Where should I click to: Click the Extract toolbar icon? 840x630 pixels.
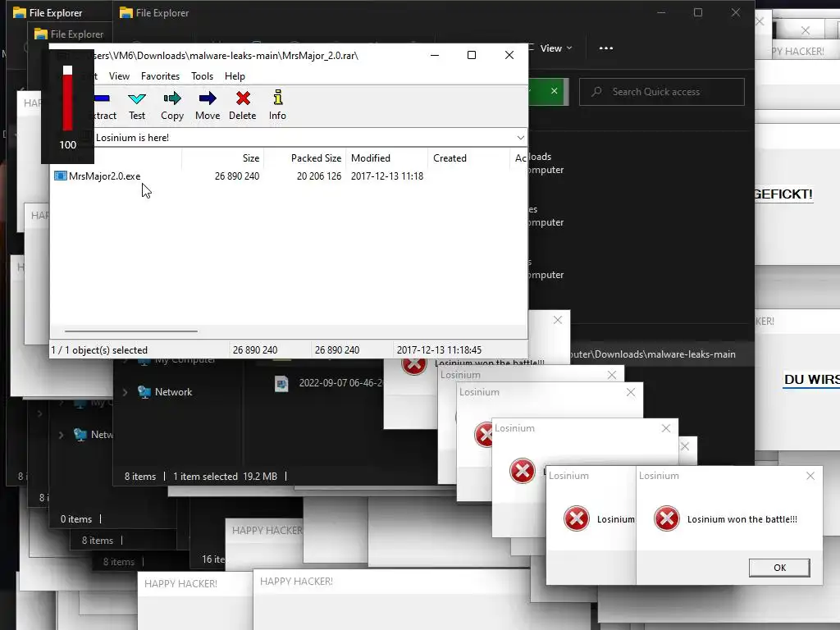tap(103, 98)
